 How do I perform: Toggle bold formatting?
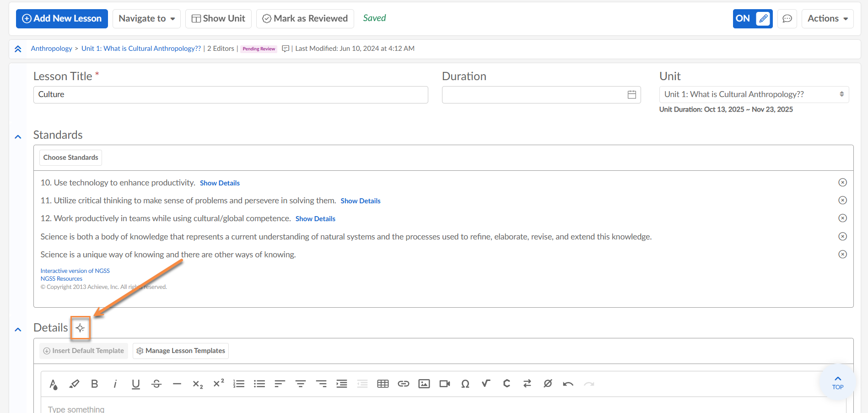click(x=95, y=384)
